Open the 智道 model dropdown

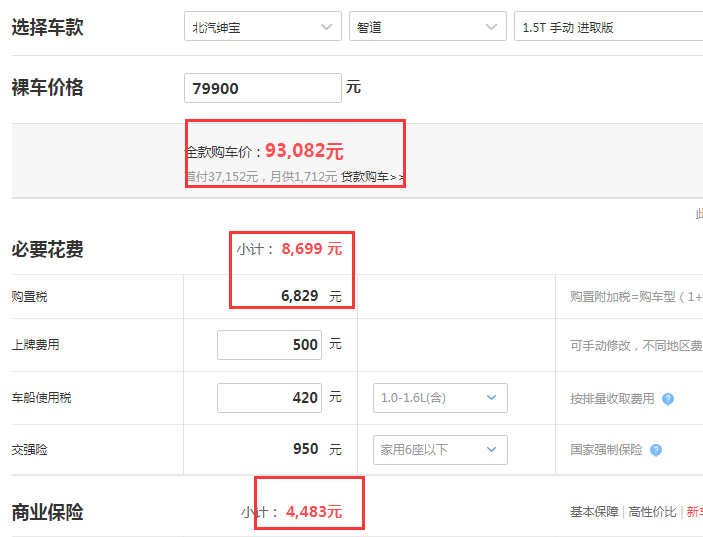(428, 26)
